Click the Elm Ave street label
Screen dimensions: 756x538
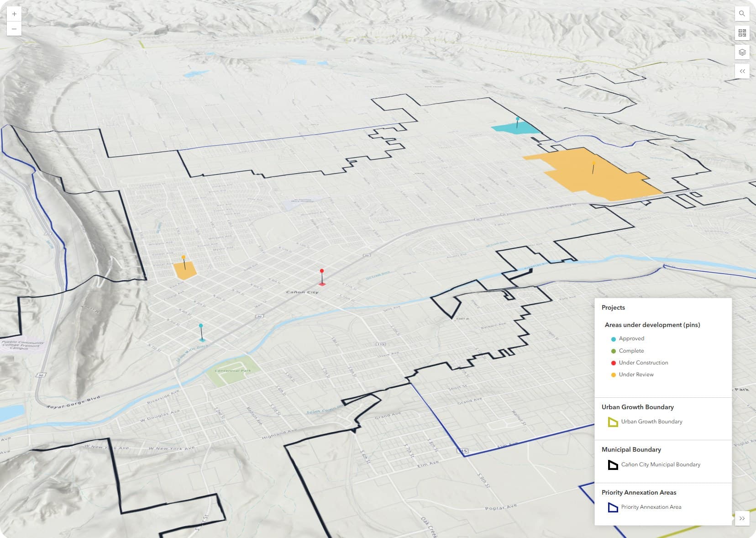(x=428, y=464)
